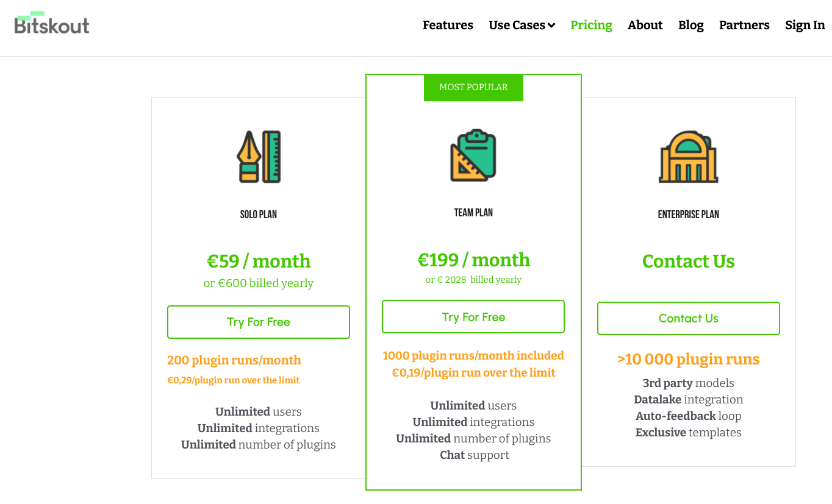Image resolution: width=832 pixels, height=504 pixels.
Task: Select the Enterprise Plan title
Action: click(x=688, y=215)
